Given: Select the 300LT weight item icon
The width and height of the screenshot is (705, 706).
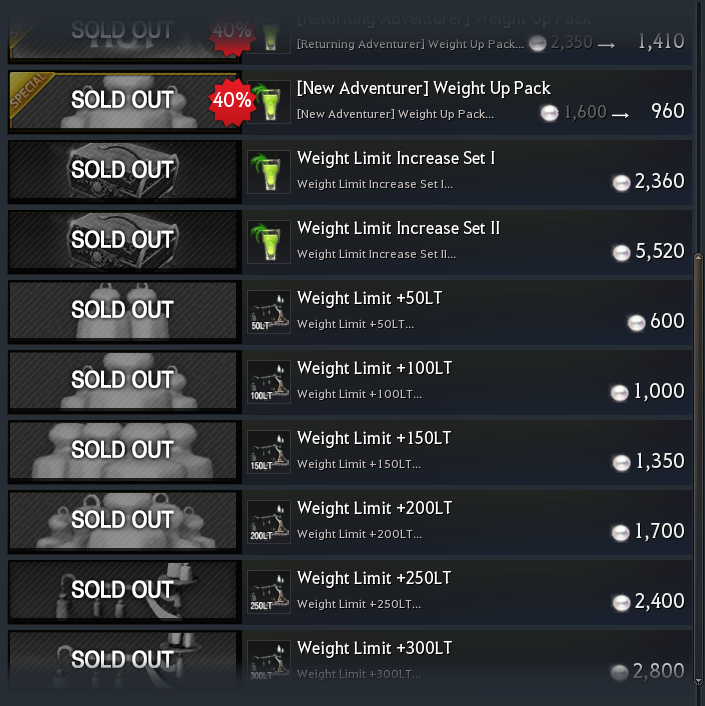Looking at the screenshot, I should tap(269, 661).
